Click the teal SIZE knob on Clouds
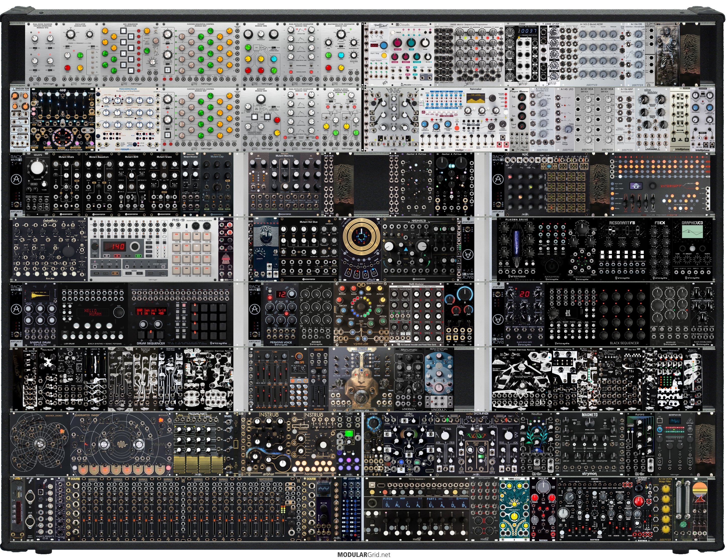Viewport: 728px width, 560px height. (x=411, y=43)
